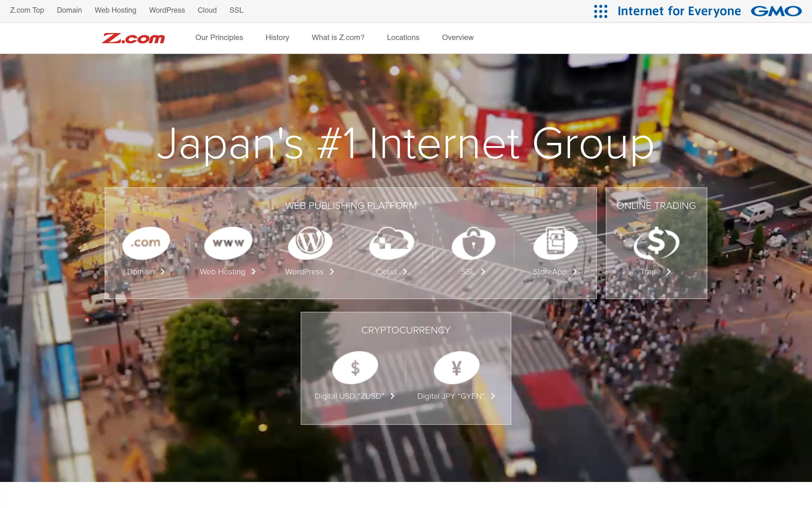Click the chevron next to Digital USD "ZUSD"

point(392,396)
